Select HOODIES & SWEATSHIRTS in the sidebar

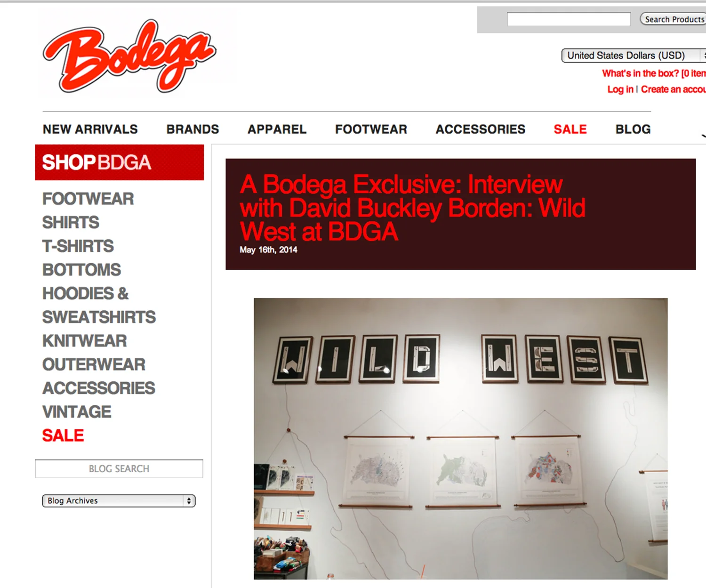tap(99, 305)
